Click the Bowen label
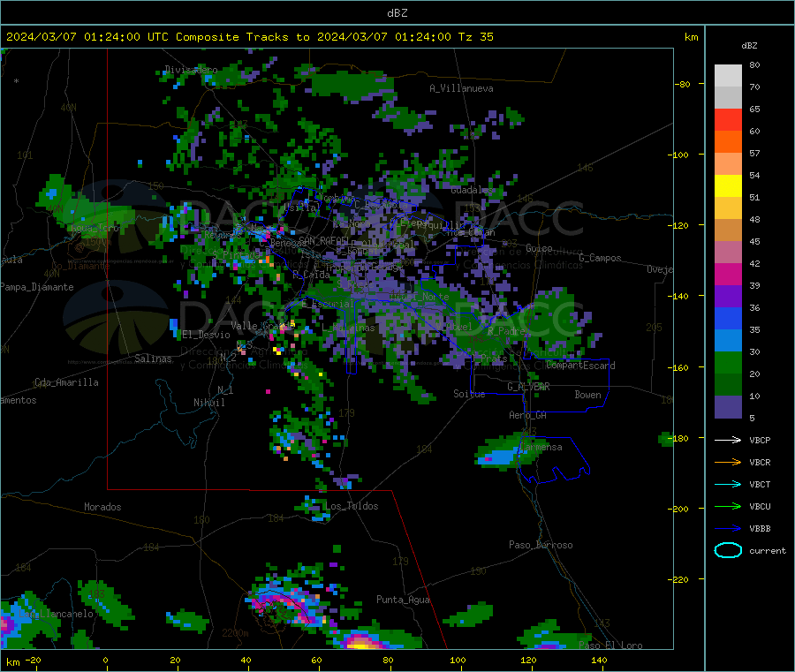 587,395
